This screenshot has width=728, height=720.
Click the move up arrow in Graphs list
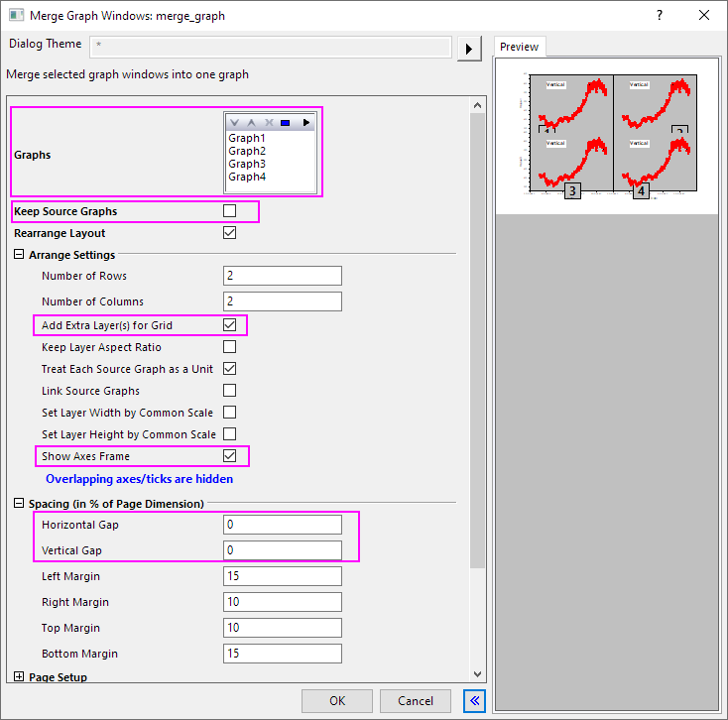(x=251, y=123)
